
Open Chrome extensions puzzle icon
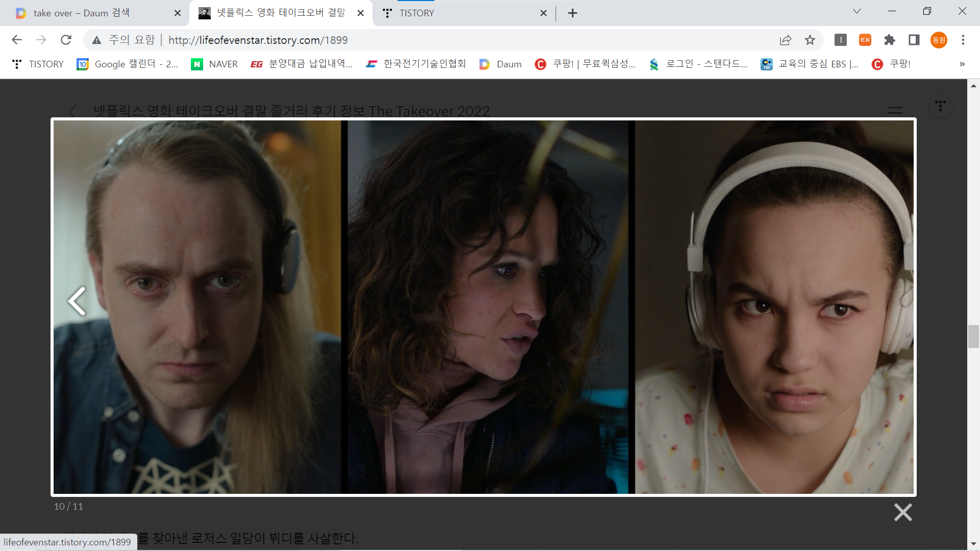[890, 40]
